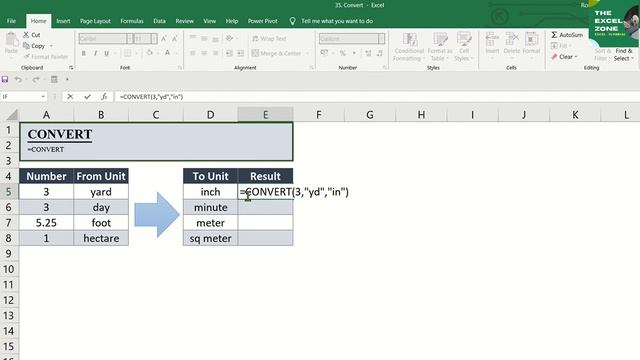
Task: Open the font size dropdown
Action: (x=153, y=39)
